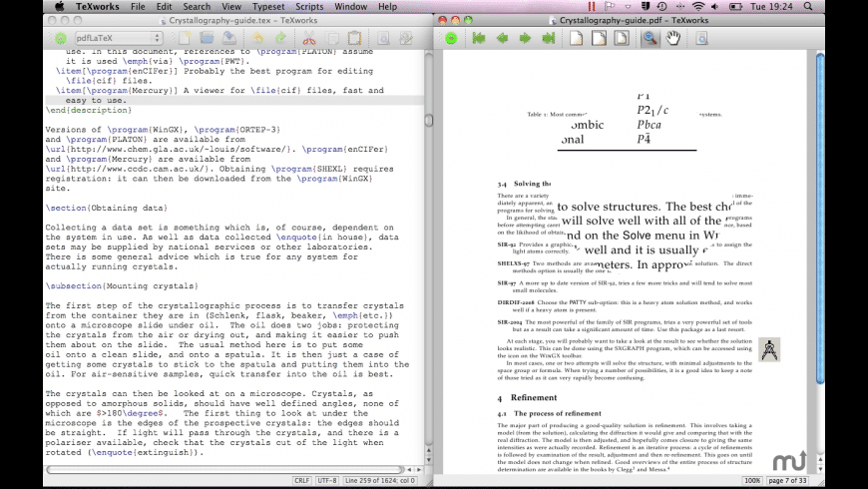Click the Paste clipboard icon
This screenshot has height=489, width=868.
[x=354, y=38]
